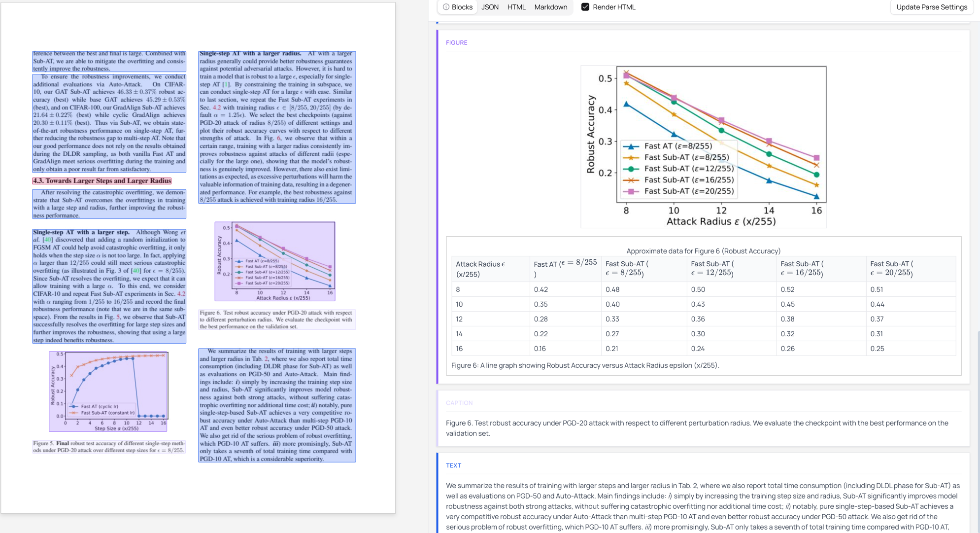Select the 'Single-step AT with a larger step' paragraph block

[x=109, y=286]
